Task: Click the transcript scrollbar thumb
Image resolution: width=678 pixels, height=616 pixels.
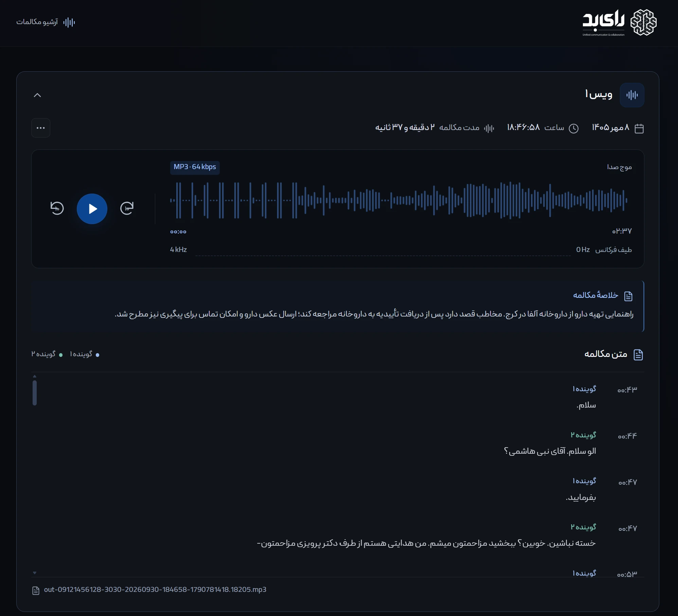Action: click(x=35, y=393)
